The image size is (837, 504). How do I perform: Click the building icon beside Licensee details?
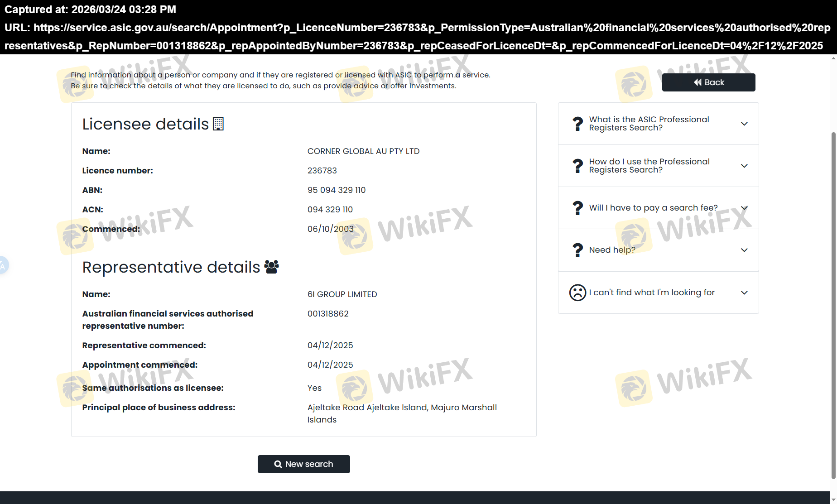[x=218, y=124]
